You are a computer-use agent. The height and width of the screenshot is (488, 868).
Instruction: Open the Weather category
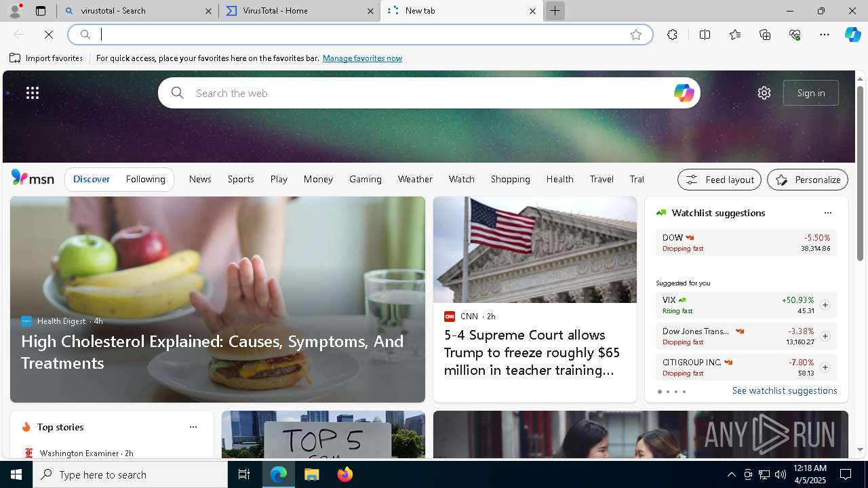[x=415, y=179]
